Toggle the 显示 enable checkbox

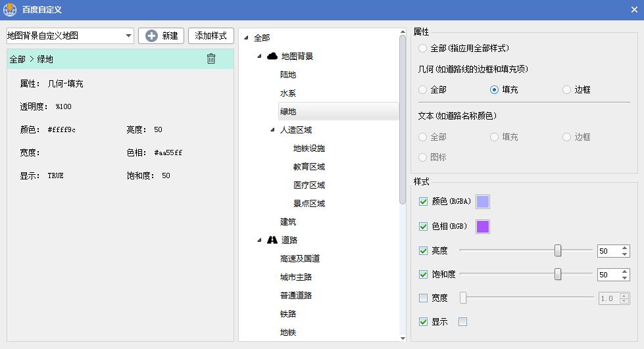pos(423,322)
